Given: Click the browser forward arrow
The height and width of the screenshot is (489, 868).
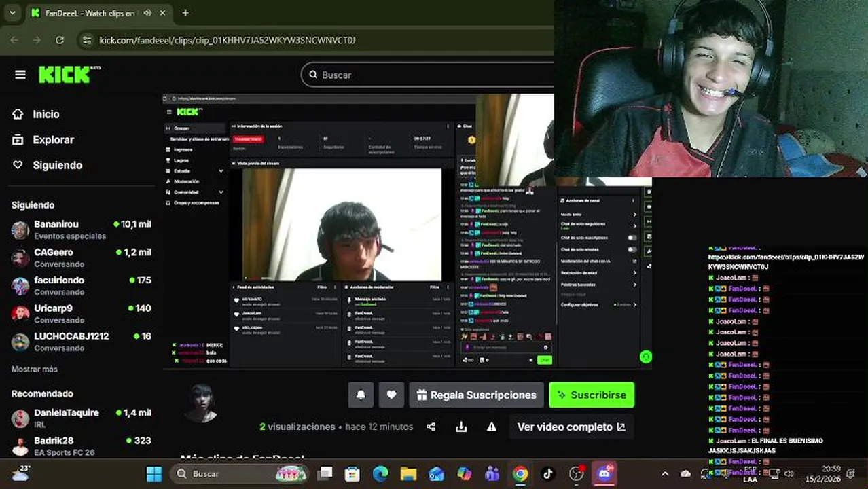Looking at the screenshot, I should (x=37, y=40).
